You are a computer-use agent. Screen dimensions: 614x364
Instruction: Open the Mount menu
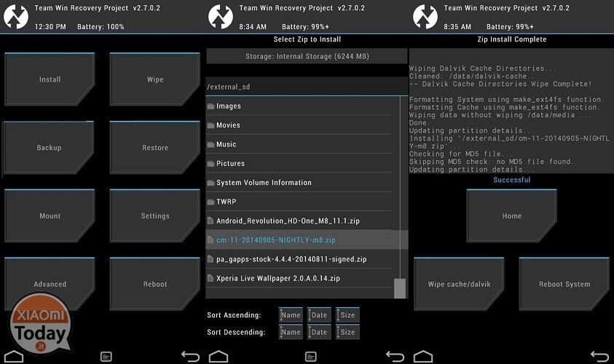coord(50,215)
